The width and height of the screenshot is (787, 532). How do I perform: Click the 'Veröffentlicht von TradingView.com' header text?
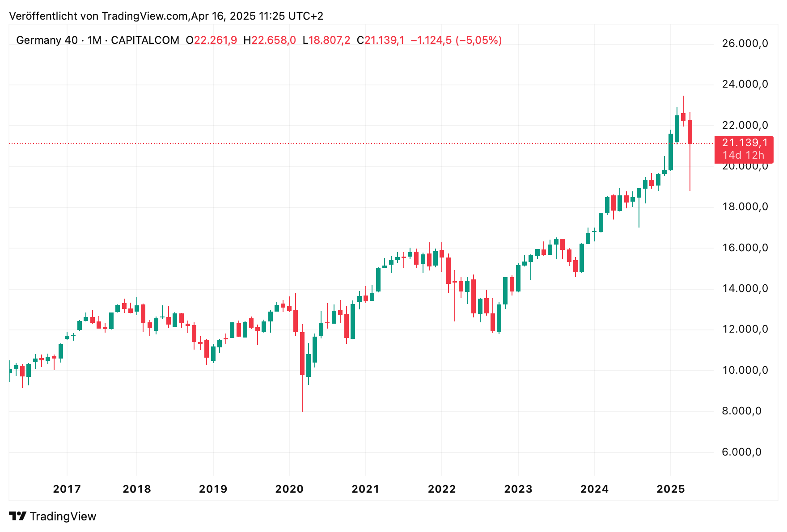pyautogui.click(x=99, y=16)
